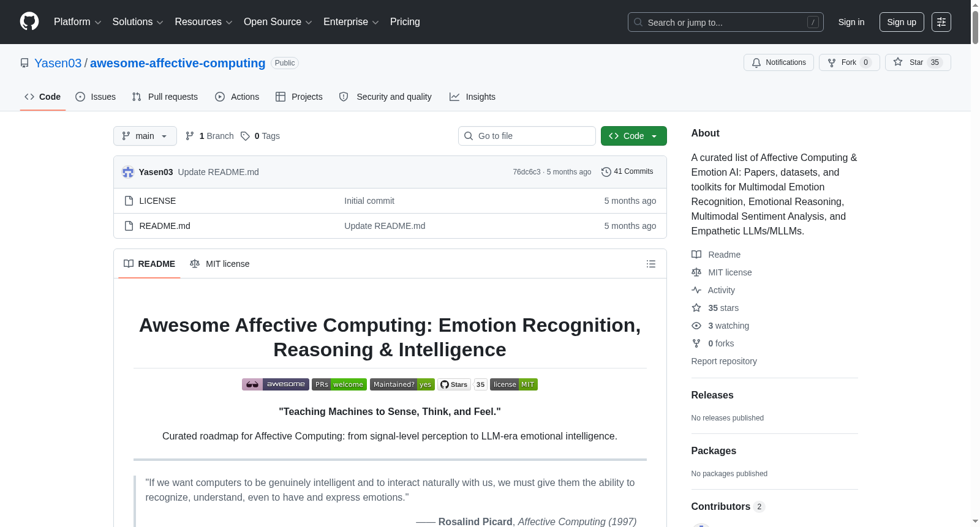This screenshot has width=980, height=527.
Task: Switch to the Projects tab
Action: coord(299,97)
